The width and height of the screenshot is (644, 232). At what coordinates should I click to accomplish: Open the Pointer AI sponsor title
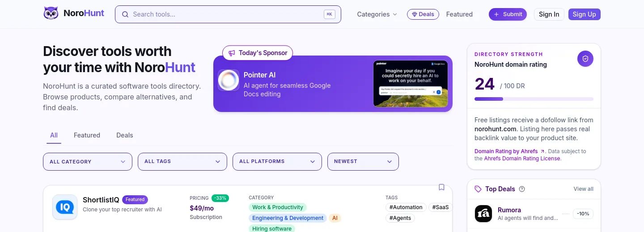click(259, 75)
